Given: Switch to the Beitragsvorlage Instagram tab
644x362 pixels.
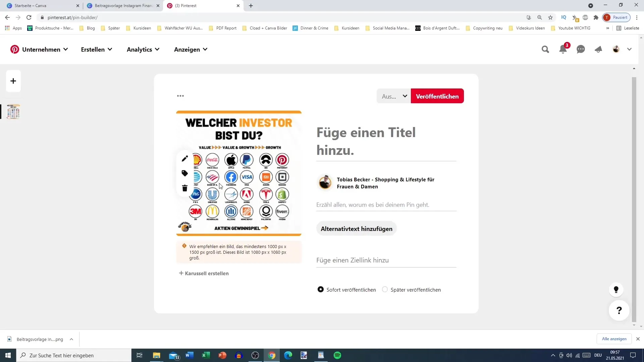Looking at the screenshot, I should coord(123,6).
